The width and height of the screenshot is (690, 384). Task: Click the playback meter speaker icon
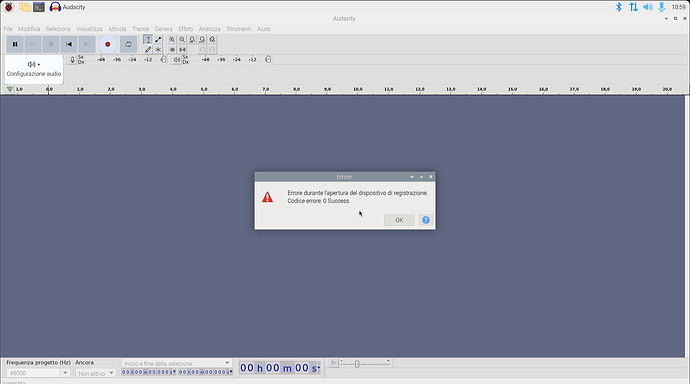[176, 59]
